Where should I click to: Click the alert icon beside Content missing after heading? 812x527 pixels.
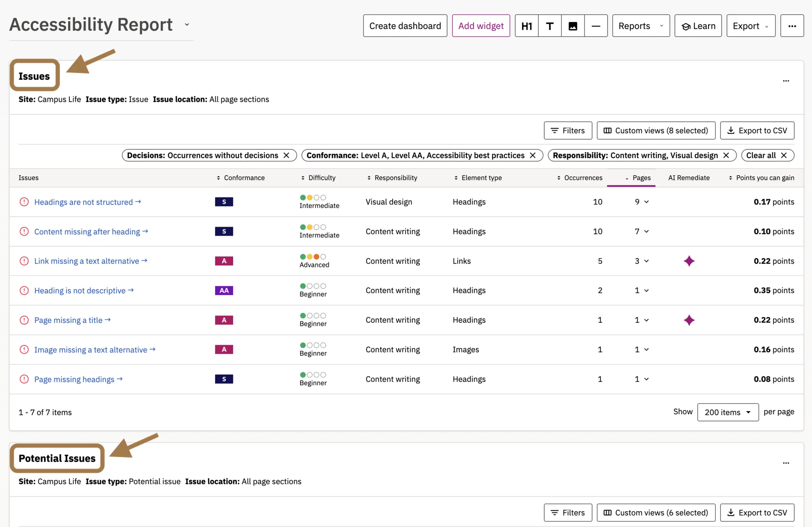click(24, 232)
